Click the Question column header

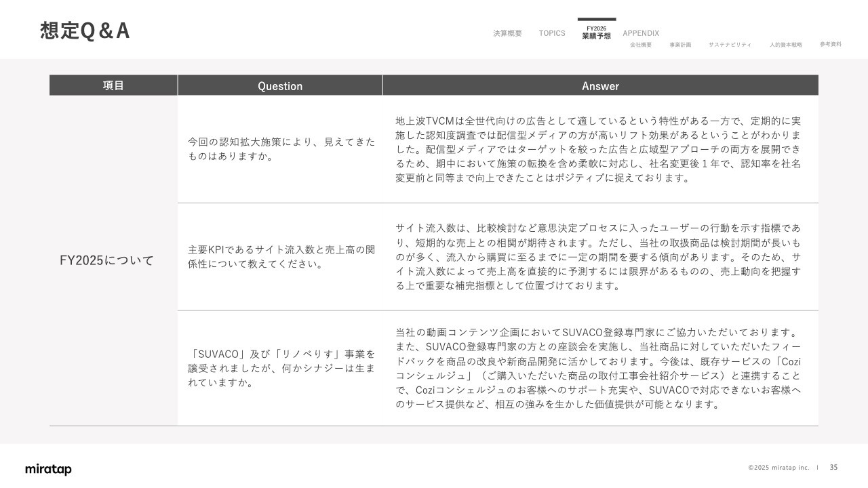280,86
